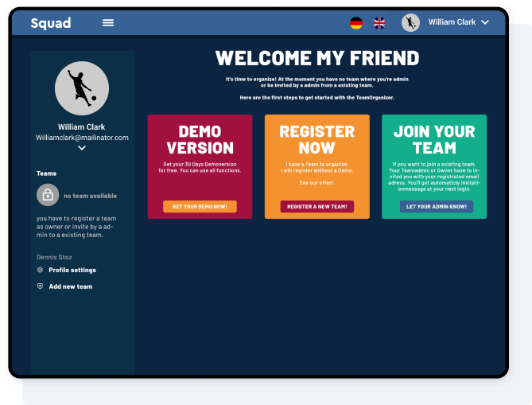Click the Let Your Admin Know button

click(x=436, y=206)
